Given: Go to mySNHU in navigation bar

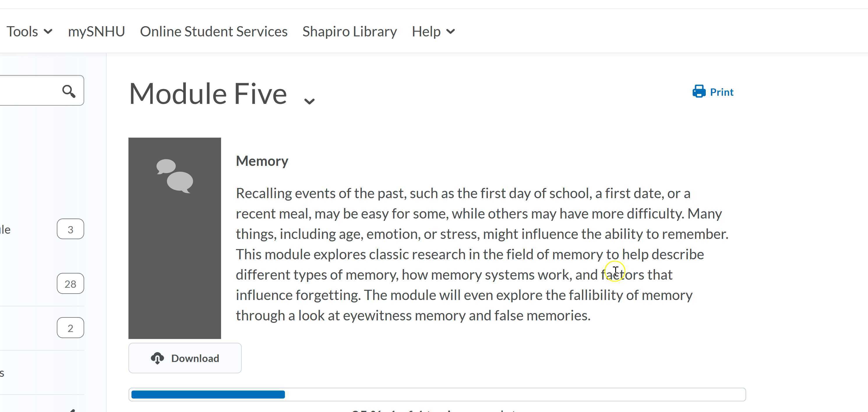Looking at the screenshot, I should 96,32.
